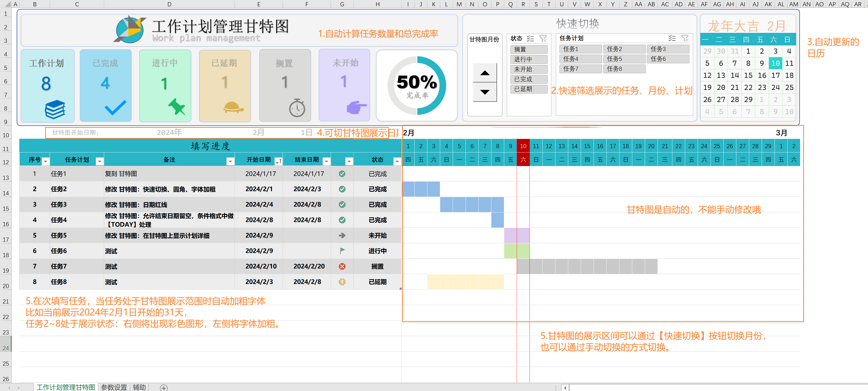Click the blue checkmark on 已完成 card
Viewport: 868px width, 391px height.
115,108
